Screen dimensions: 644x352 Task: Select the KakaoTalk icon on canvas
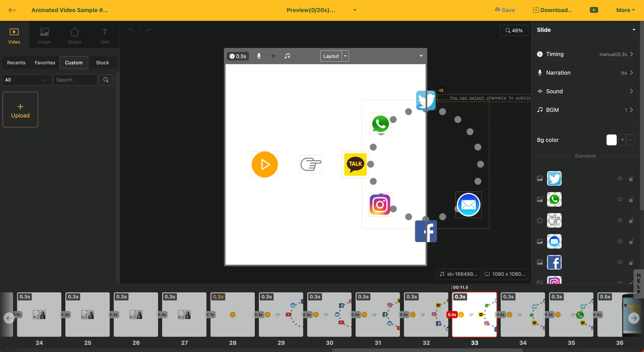[355, 164]
